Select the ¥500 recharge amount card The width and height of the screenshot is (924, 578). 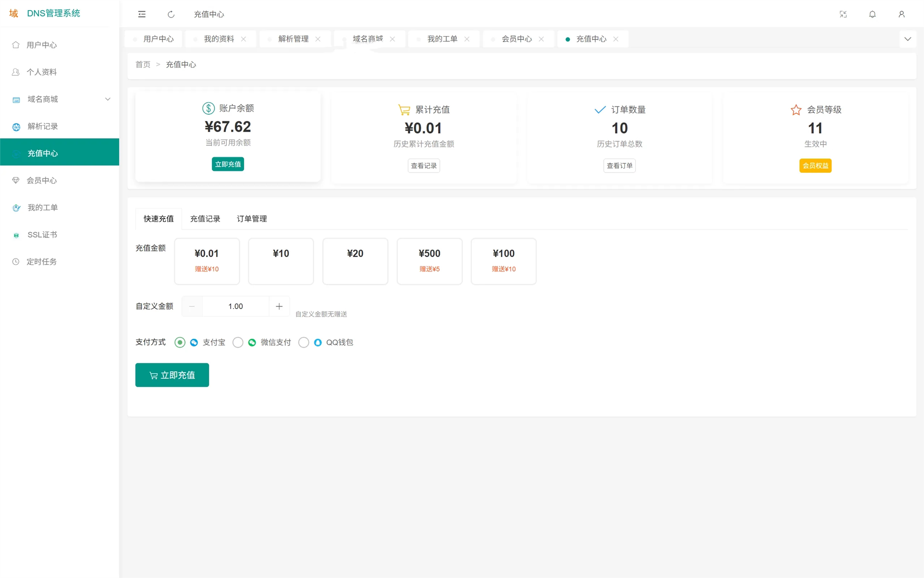click(429, 261)
